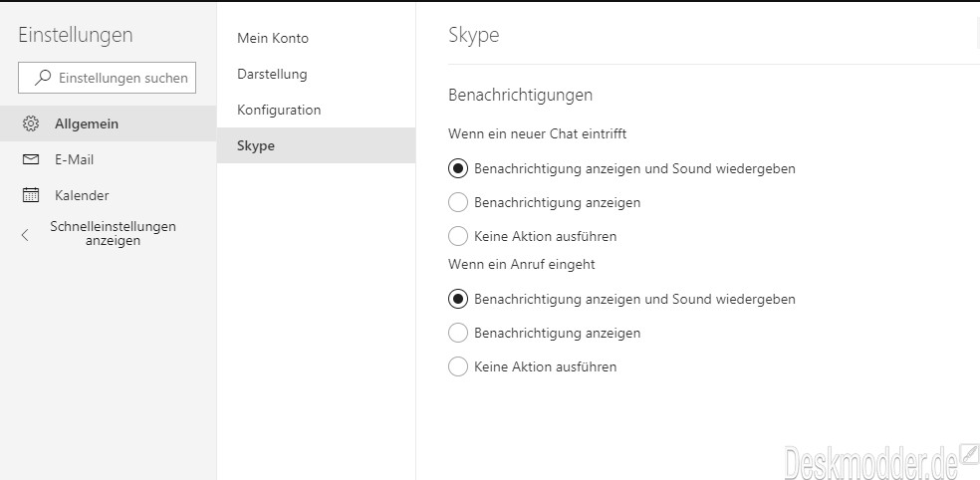Select the Skype settings entry
980x480 pixels.
tap(317, 145)
